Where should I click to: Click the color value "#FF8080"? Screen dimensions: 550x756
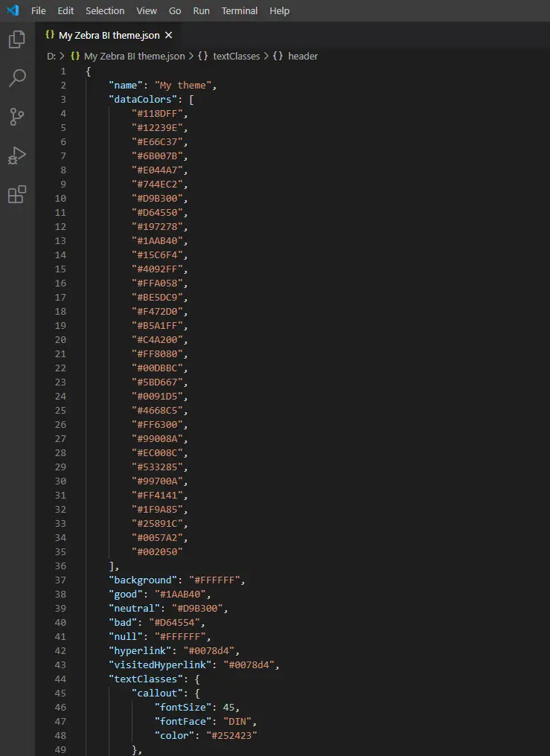157,354
